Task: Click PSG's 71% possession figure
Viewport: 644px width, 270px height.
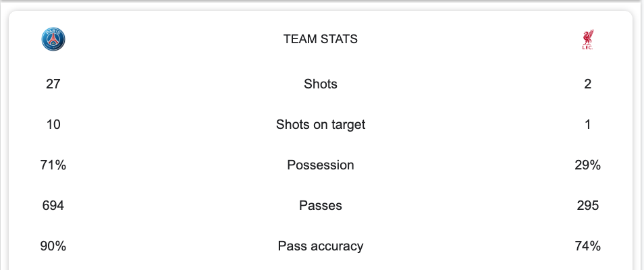Action: (x=53, y=165)
